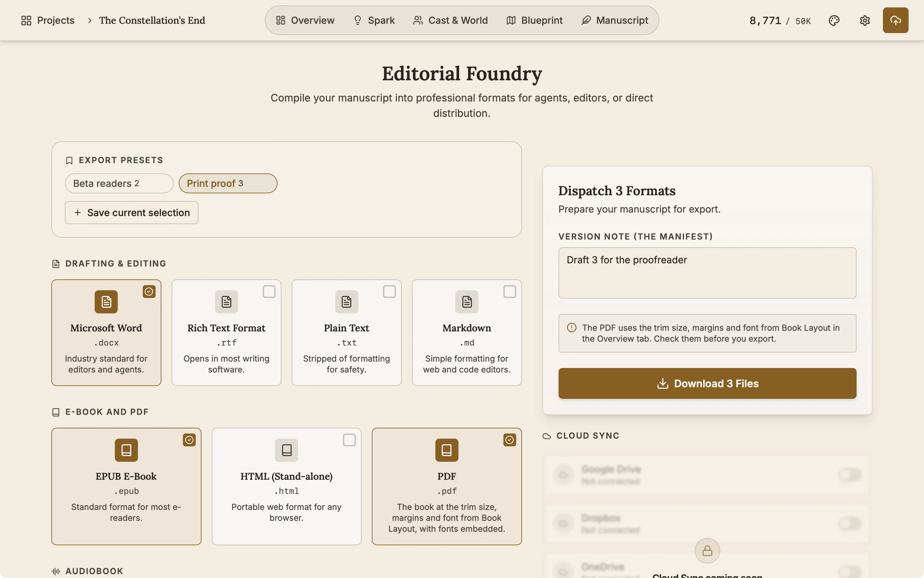Image resolution: width=924 pixels, height=578 pixels.
Task: Toggle the Dropbox sync switch
Action: pos(850,523)
